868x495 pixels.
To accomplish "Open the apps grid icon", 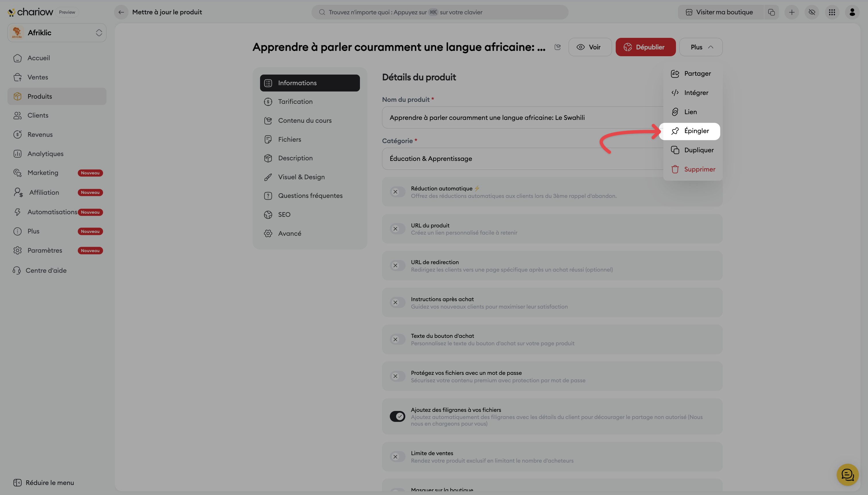I will point(832,12).
